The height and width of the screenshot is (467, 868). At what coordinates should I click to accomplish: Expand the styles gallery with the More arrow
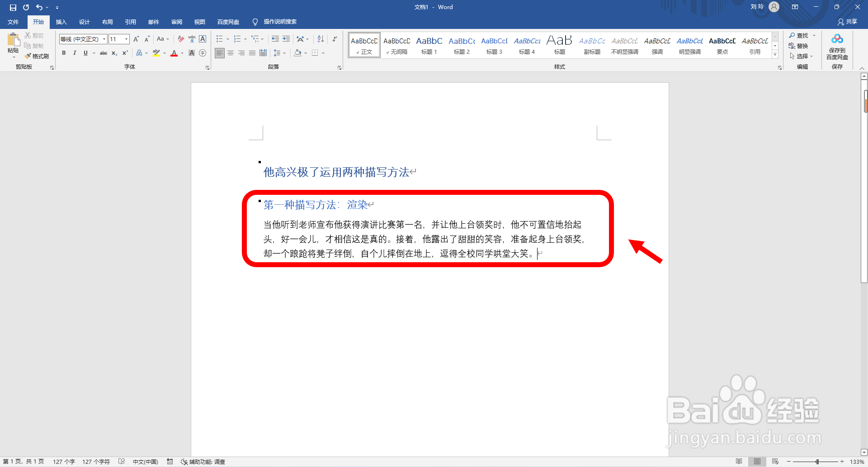tap(775, 55)
